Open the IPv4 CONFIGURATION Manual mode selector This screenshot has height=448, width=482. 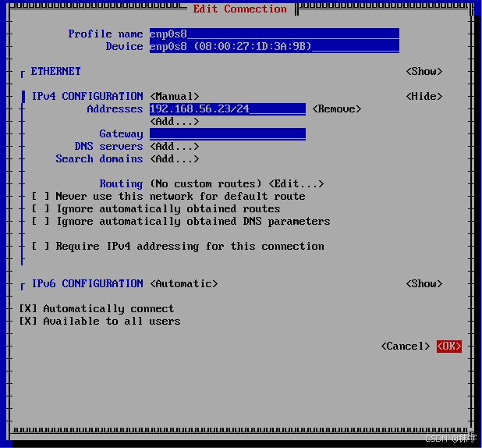tap(174, 96)
